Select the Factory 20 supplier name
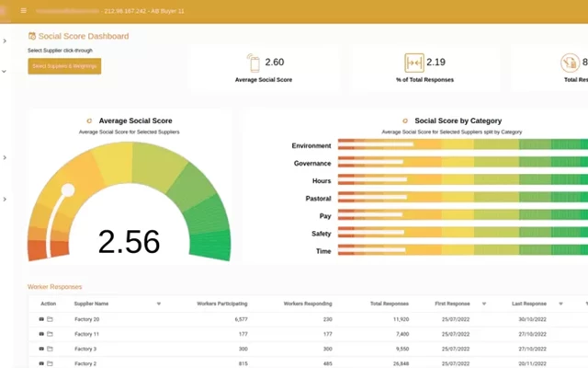The width and height of the screenshot is (588, 368). [x=87, y=319]
